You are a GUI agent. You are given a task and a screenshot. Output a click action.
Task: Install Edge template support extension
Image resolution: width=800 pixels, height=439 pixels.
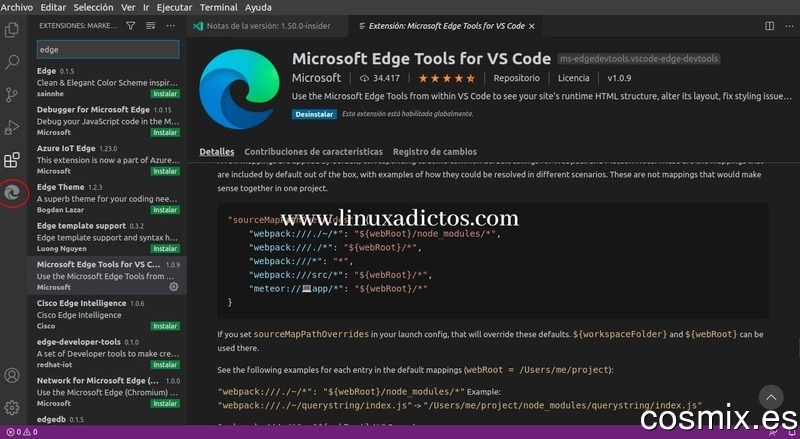click(x=165, y=249)
